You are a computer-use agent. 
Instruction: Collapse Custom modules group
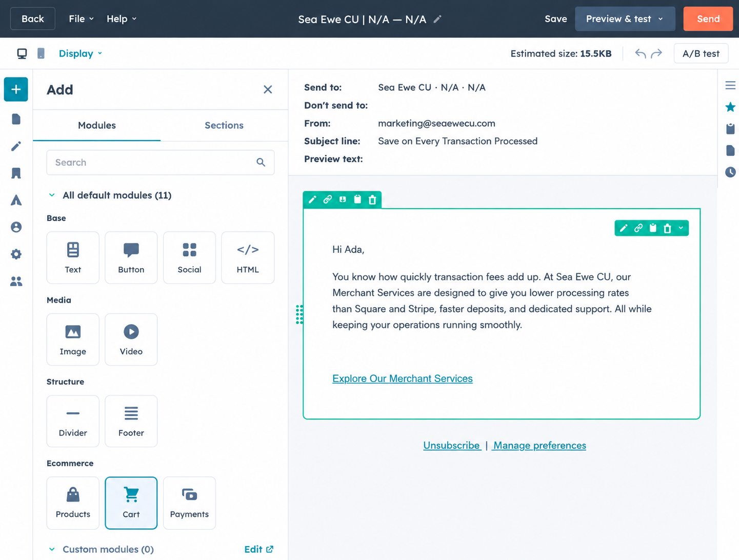point(52,549)
